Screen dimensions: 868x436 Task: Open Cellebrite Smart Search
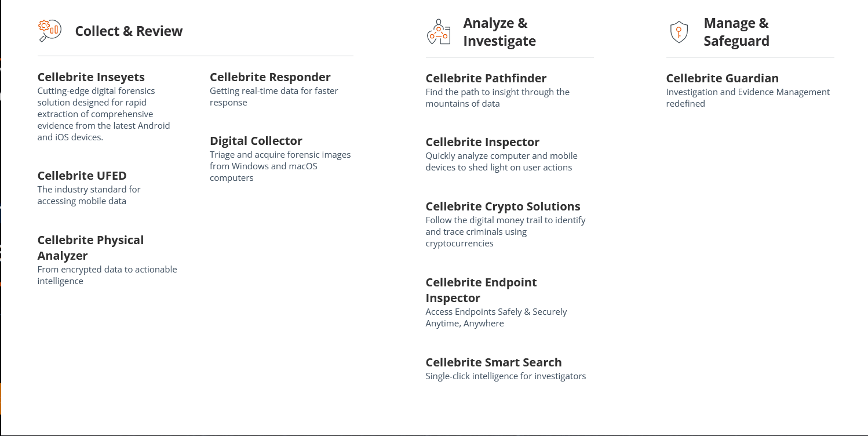pyautogui.click(x=494, y=362)
